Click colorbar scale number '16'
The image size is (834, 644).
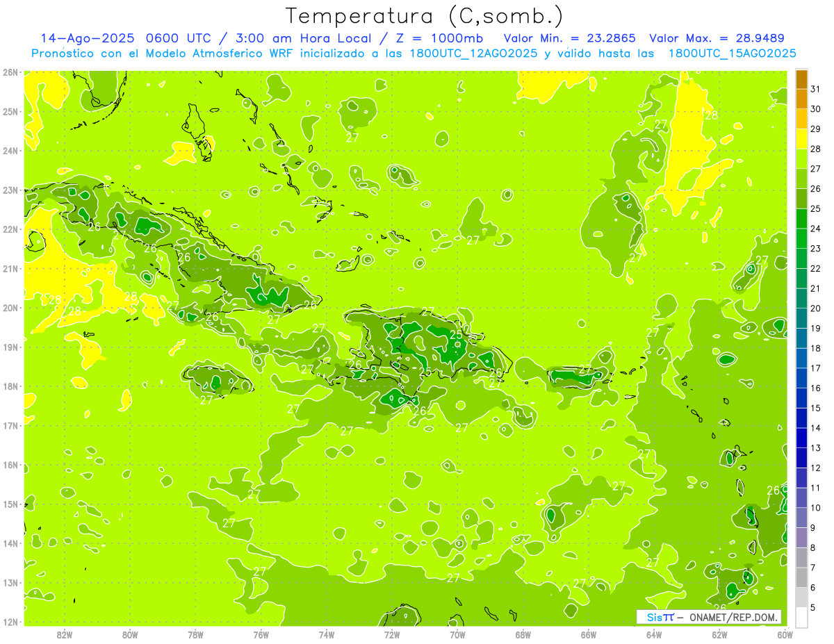pyautogui.click(x=815, y=388)
